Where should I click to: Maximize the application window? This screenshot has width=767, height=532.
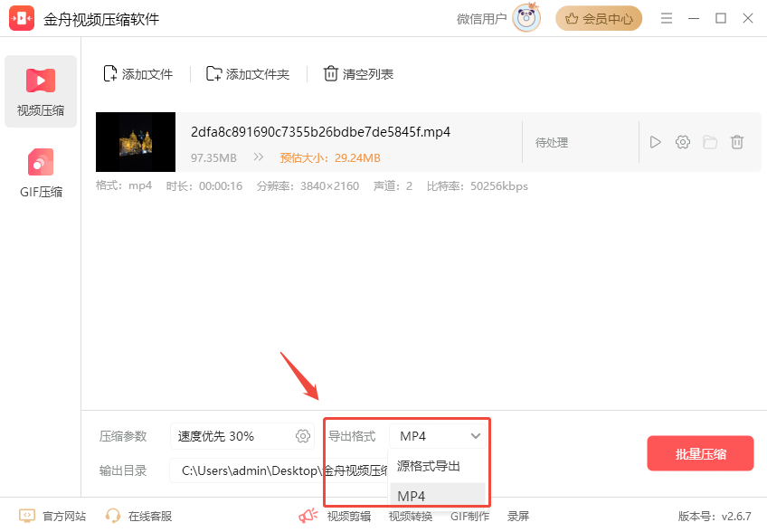[x=721, y=19]
